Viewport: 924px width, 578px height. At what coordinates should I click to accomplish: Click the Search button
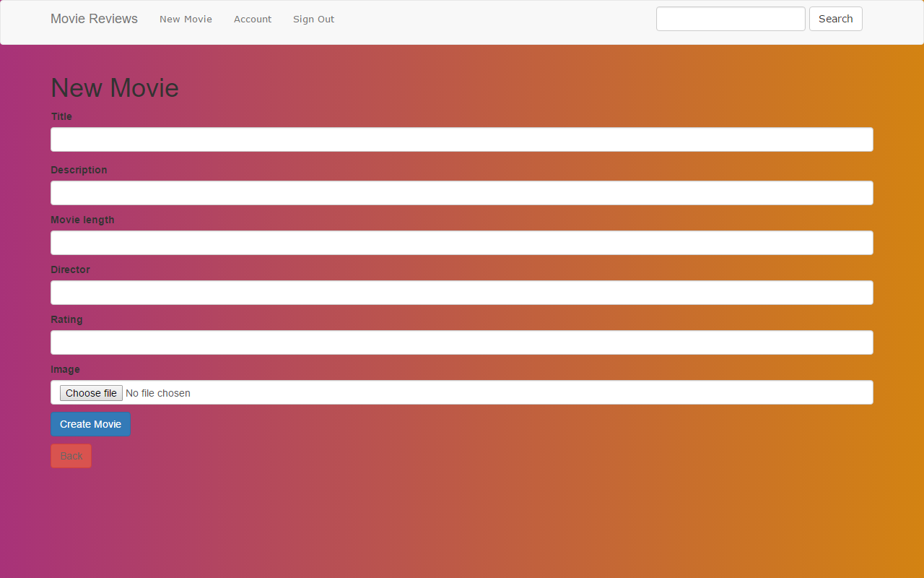[836, 19]
